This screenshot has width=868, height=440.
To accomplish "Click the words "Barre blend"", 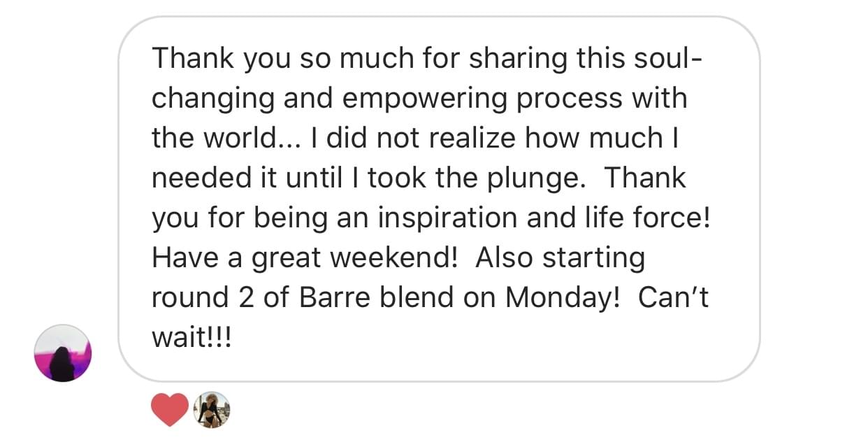I will point(376,299).
